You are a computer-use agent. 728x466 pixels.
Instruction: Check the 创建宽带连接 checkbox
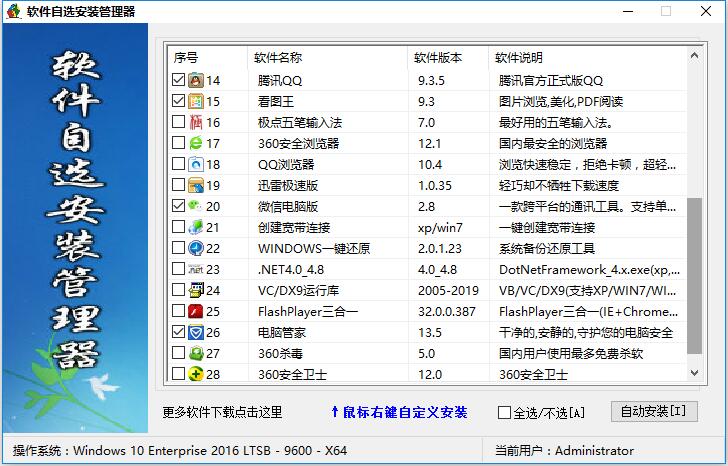[178, 227]
